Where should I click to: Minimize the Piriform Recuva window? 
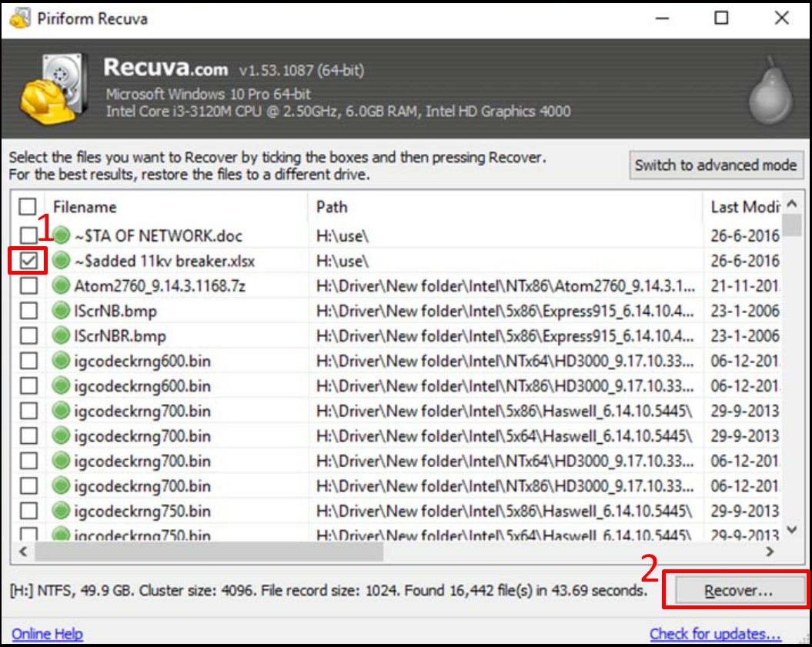pos(662,18)
